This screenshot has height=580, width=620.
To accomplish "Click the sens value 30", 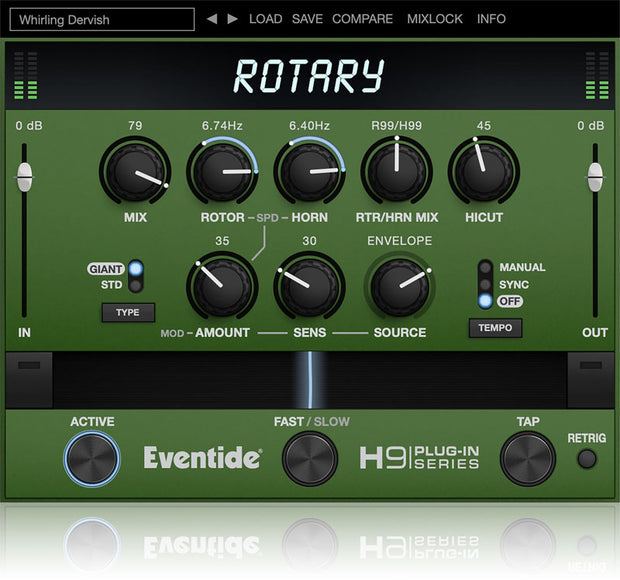I will pos(309,241).
